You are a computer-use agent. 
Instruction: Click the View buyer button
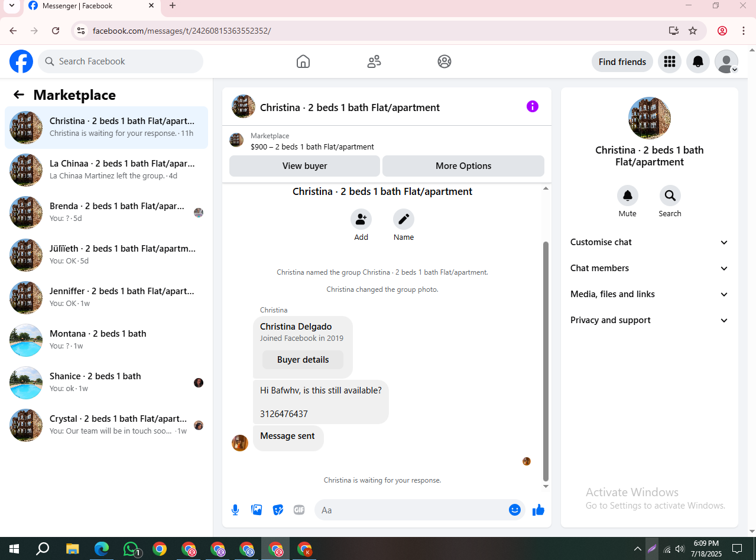[x=304, y=166]
